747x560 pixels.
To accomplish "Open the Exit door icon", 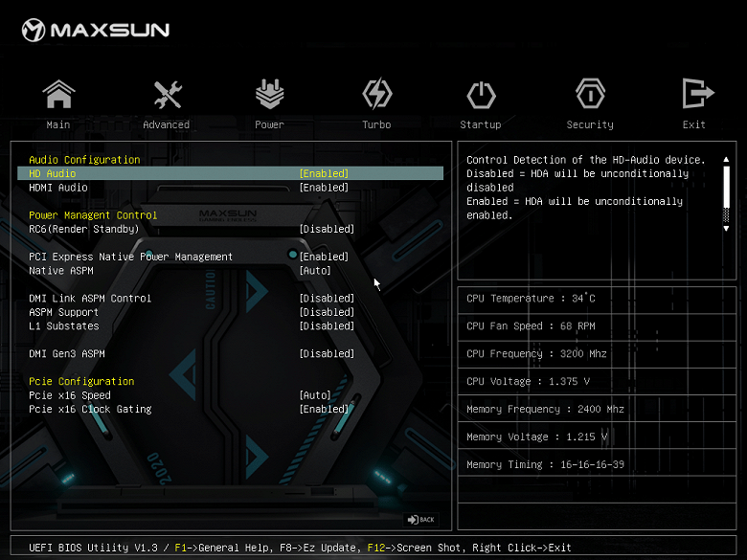I will click(x=697, y=94).
